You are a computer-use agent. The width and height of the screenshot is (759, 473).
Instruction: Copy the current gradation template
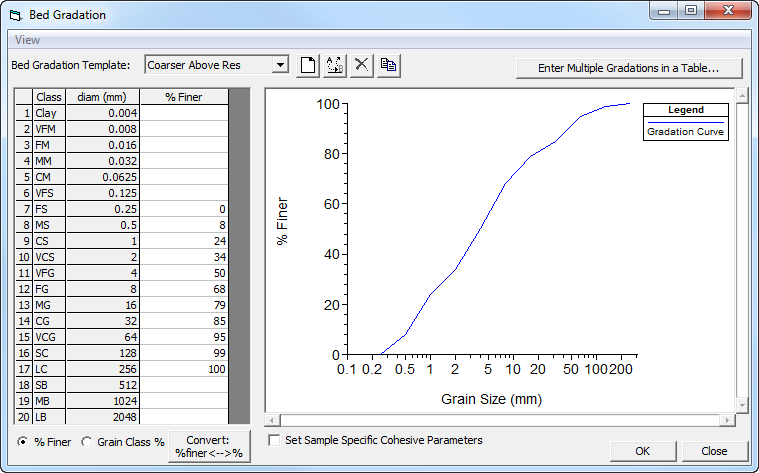[x=389, y=65]
